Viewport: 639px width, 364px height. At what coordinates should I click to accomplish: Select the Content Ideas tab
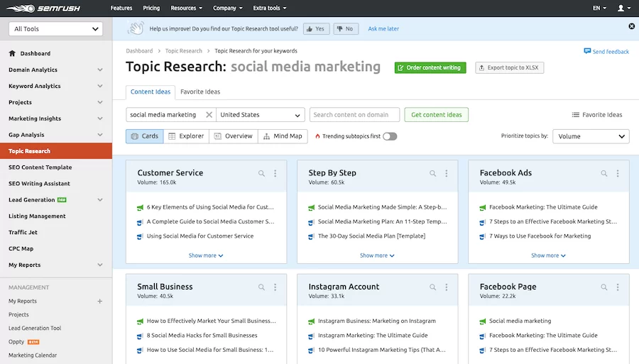tap(151, 92)
